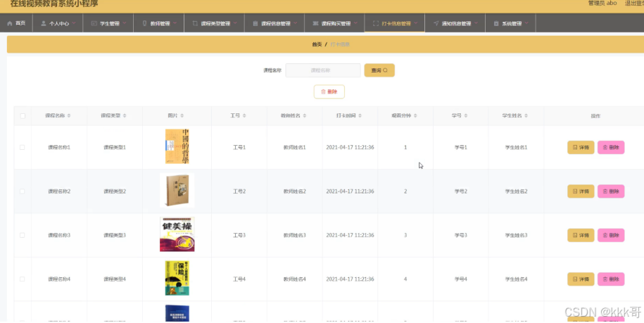Viewport: 644px width, 323px height.
Task: Open the brown book cover in row 2
Action: tap(177, 191)
